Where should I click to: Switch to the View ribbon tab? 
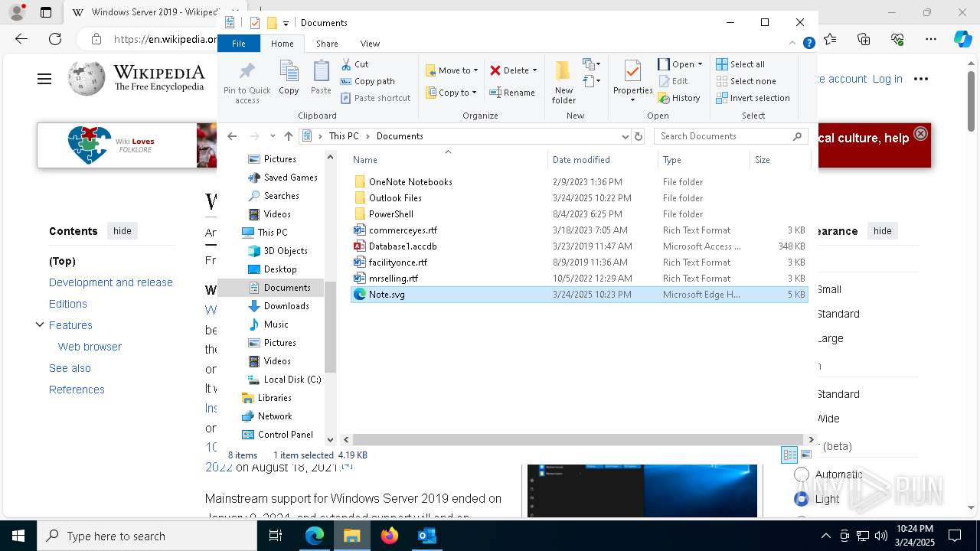point(370,44)
